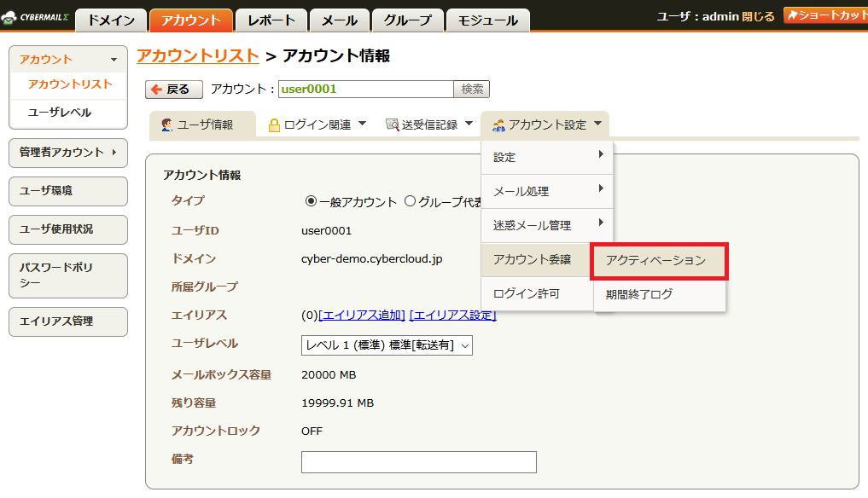Select the 迷惑メール管理 menu item
This screenshot has width=868, height=498.
click(x=547, y=226)
